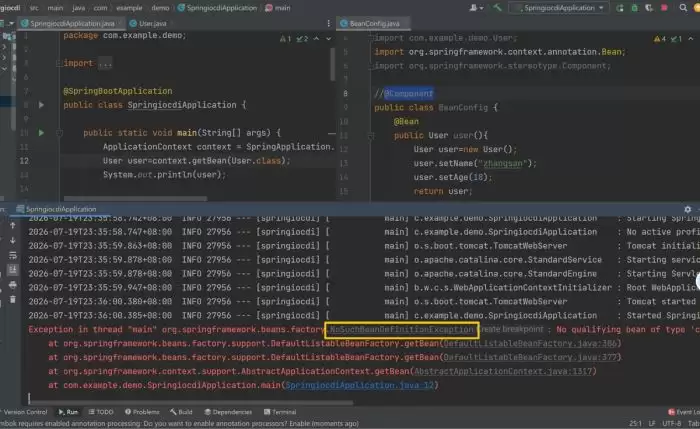The width and height of the screenshot is (700, 429).
Task: Start debugging with the green bug icon
Action: click(634, 8)
